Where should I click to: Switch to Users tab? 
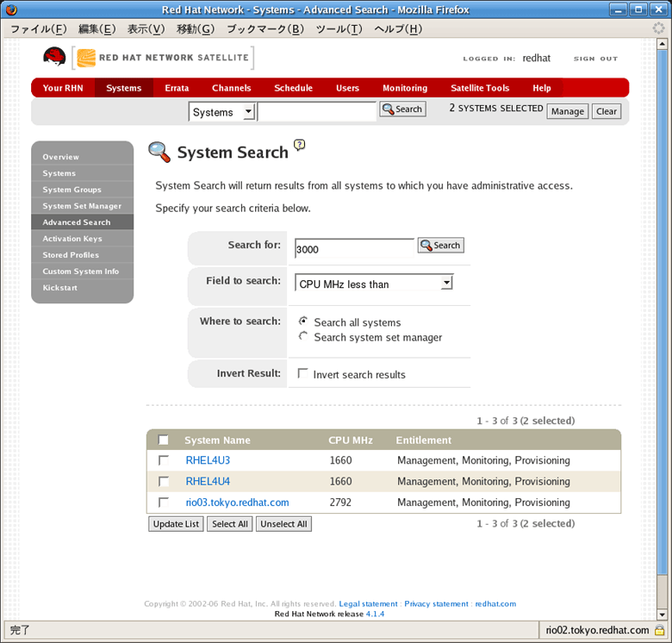347,88
